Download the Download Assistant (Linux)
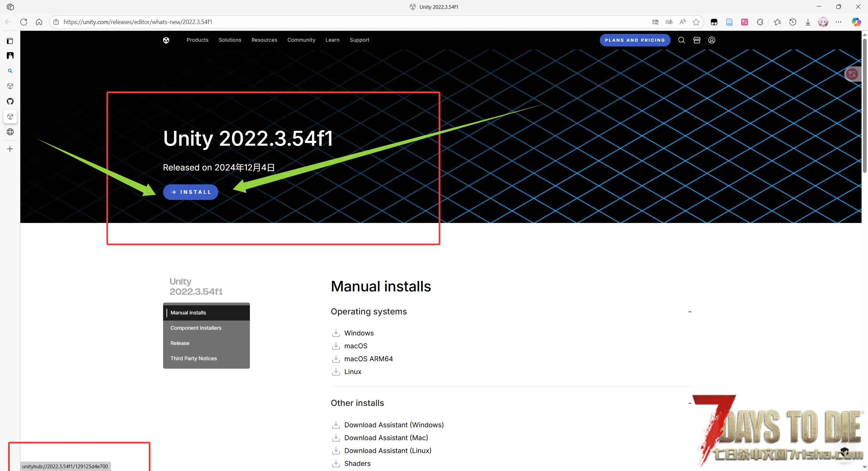Viewport: 868px width, 471px height. coord(381,451)
